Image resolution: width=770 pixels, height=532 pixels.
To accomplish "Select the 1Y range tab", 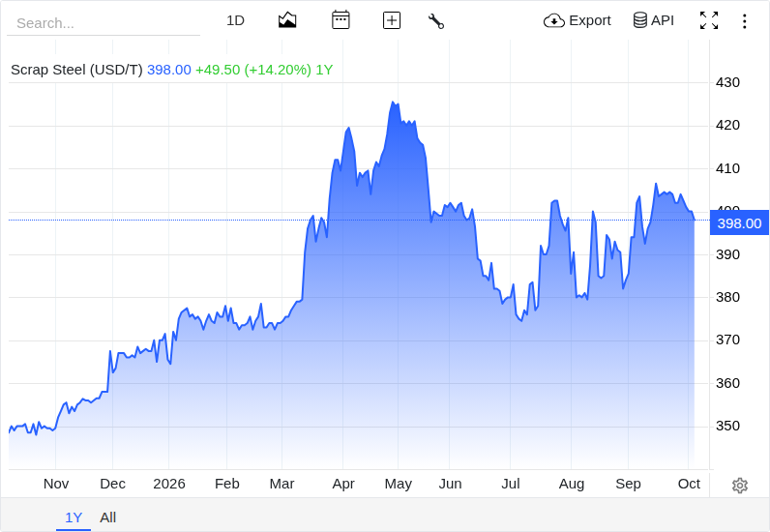I will [x=74, y=517].
